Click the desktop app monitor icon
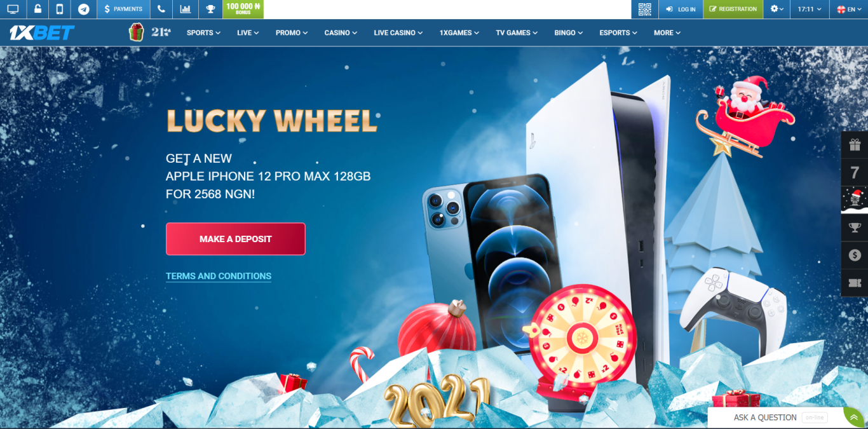 (x=13, y=9)
